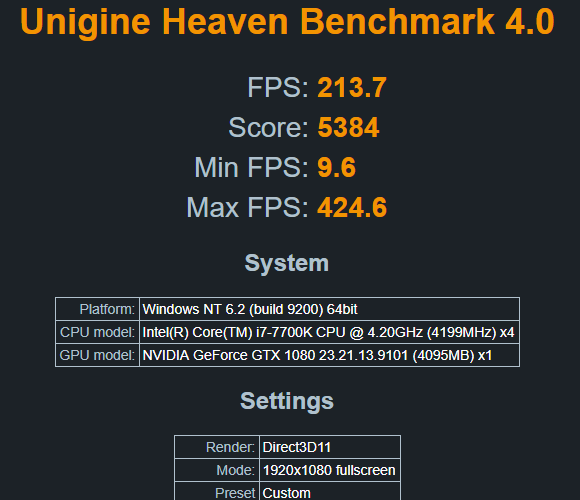Click the System section heading
The height and width of the screenshot is (500, 580).
coord(287,263)
